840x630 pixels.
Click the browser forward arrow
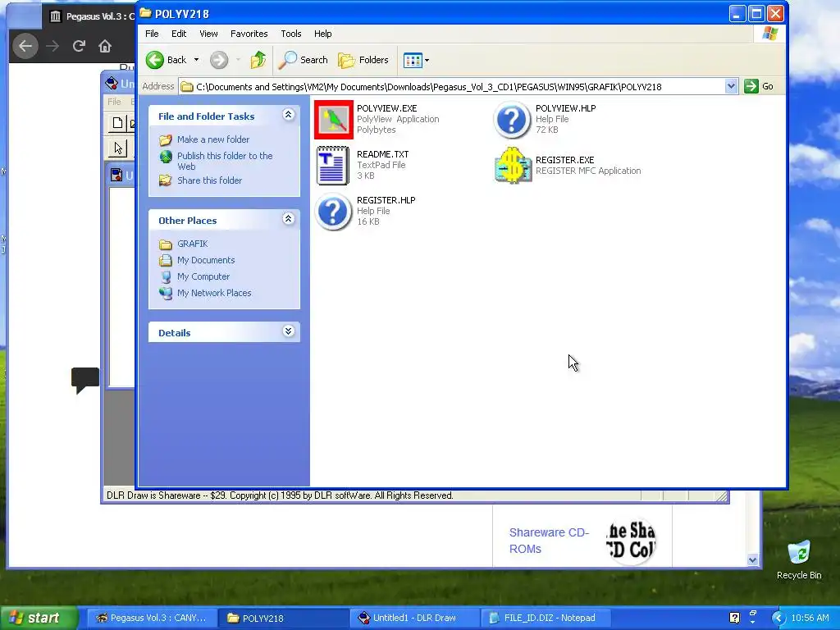[52, 46]
